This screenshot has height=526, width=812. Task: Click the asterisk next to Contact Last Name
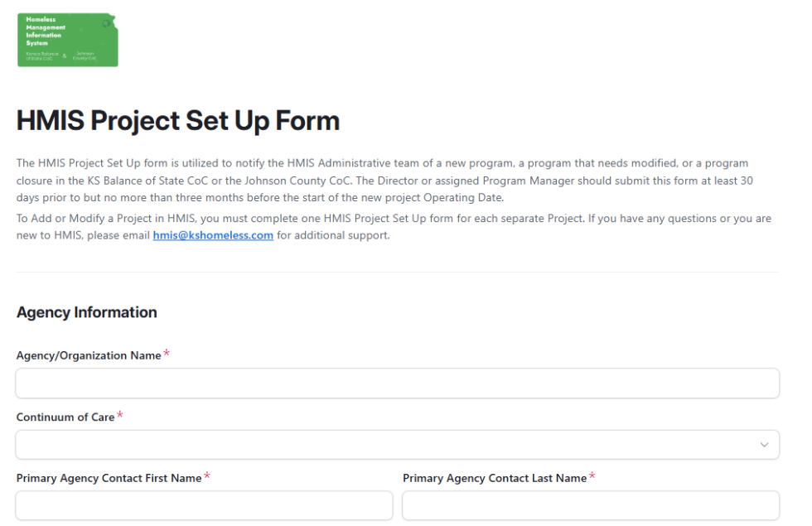click(592, 476)
